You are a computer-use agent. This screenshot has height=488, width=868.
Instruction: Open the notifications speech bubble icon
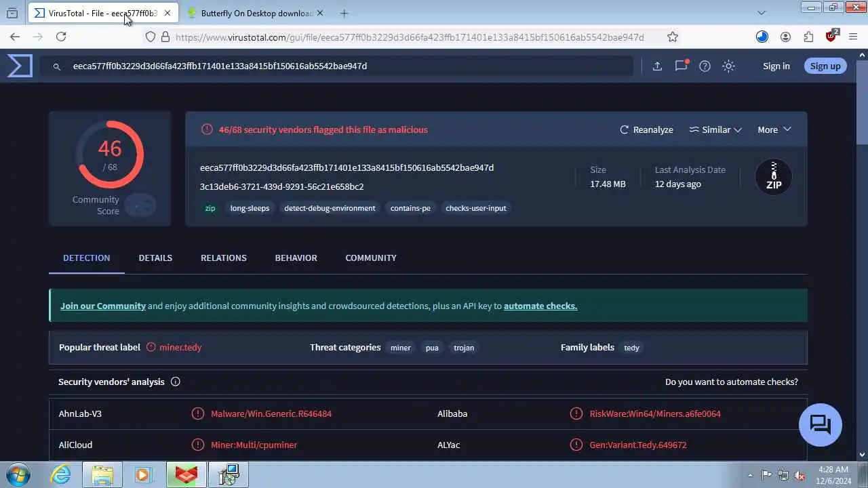(x=681, y=66)
